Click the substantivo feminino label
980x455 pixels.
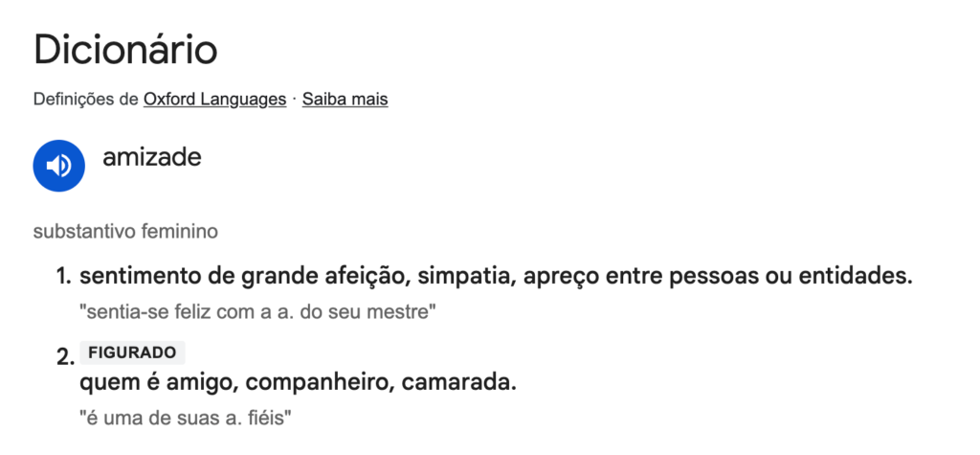pyautogui.click(x=125, y=231)
